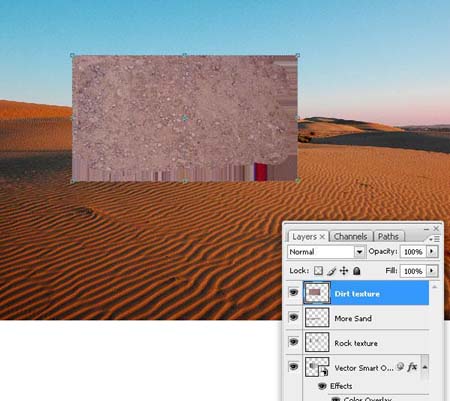
Task: Collapse Vector Smart Object effects list
Action: pyautogui.click(x=425, y=367)
